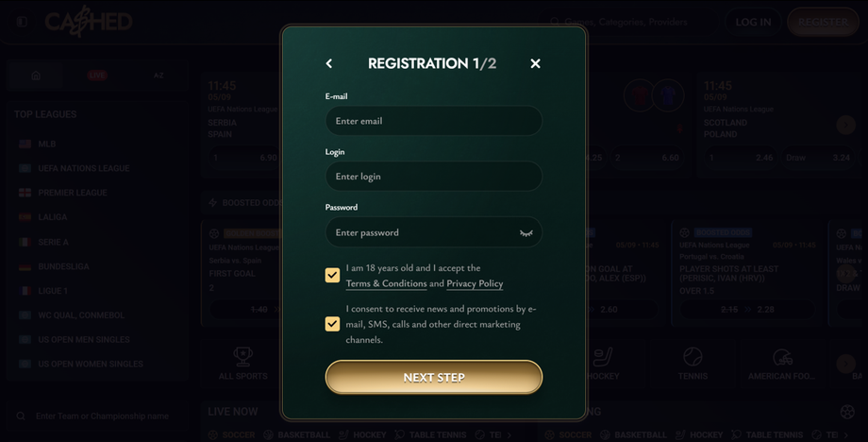Show password with the eye icon

(526, 233)
